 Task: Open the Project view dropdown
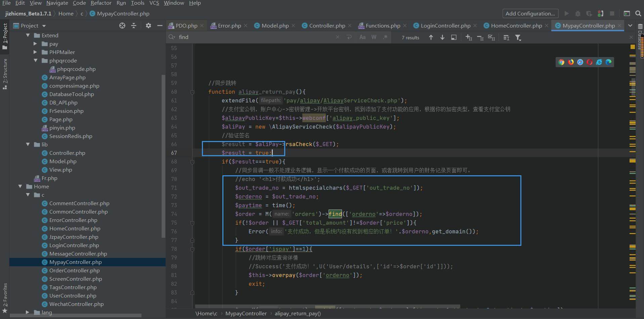click(x=44, y=26)
